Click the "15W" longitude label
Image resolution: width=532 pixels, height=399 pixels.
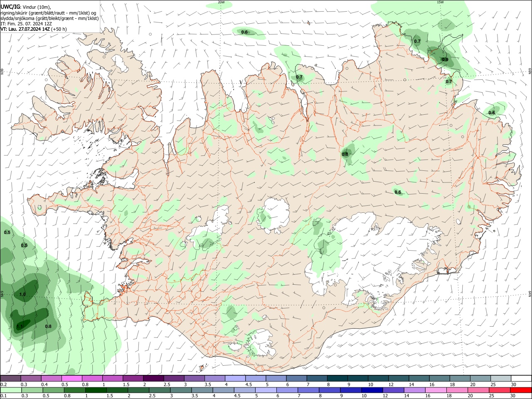(x=440, y=2)
